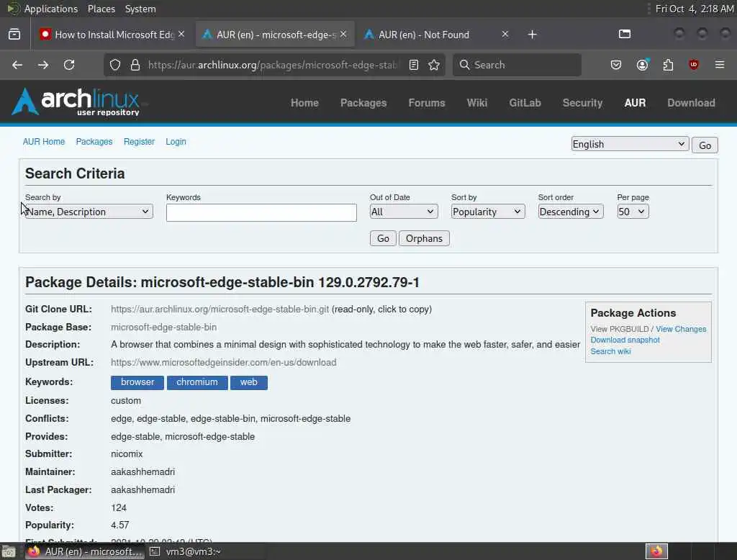Click the Go button under search criteria
Screen dimensions: 737x560
click(383, 238)
